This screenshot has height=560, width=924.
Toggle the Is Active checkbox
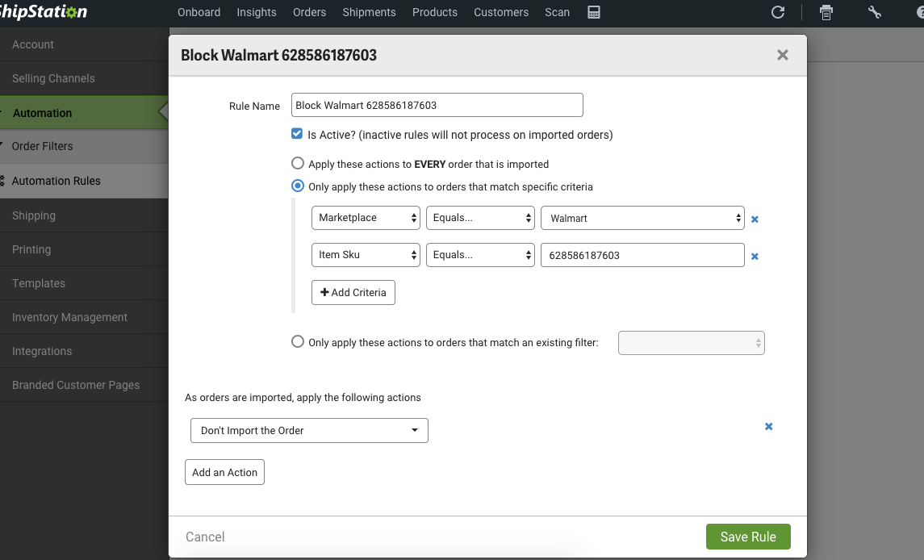(297, 134)
